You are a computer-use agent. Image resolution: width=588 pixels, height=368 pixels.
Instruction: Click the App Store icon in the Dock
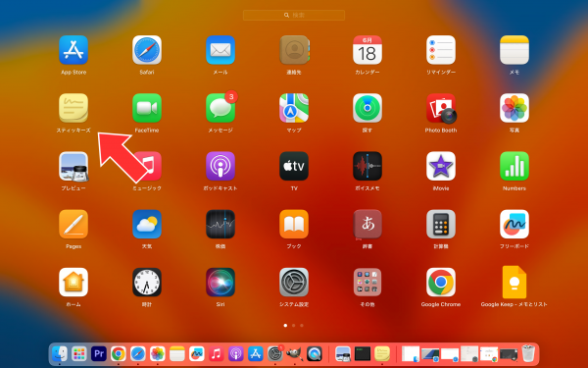256,353
